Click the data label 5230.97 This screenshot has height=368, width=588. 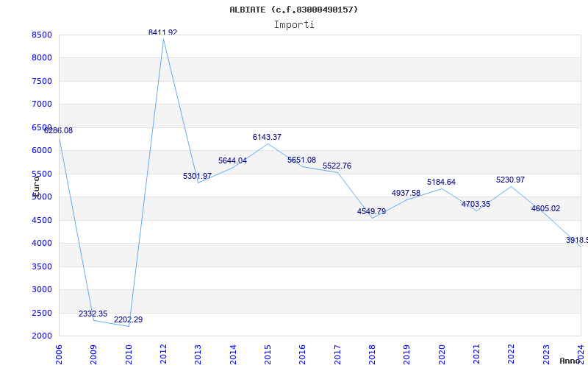[510, 180]
